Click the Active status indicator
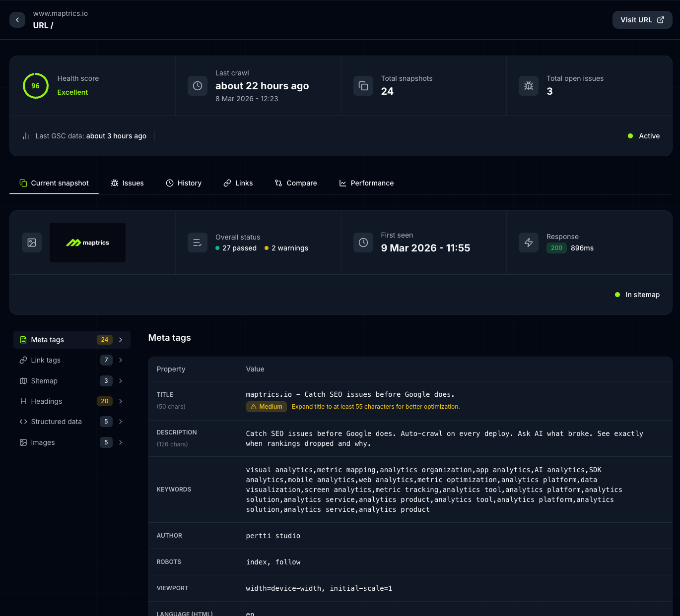This screenshot has width=680, height=616. [644, 136]
